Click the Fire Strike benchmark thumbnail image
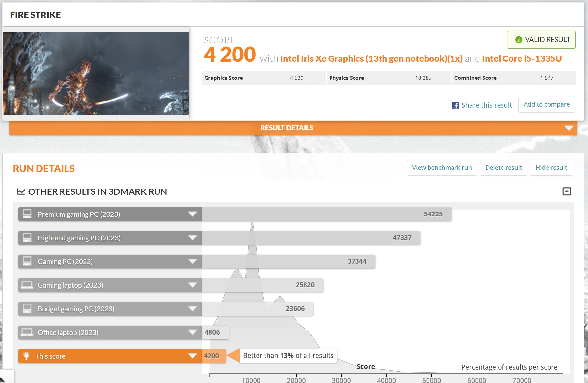Screen dimensions: 588x383 (96, 73)
